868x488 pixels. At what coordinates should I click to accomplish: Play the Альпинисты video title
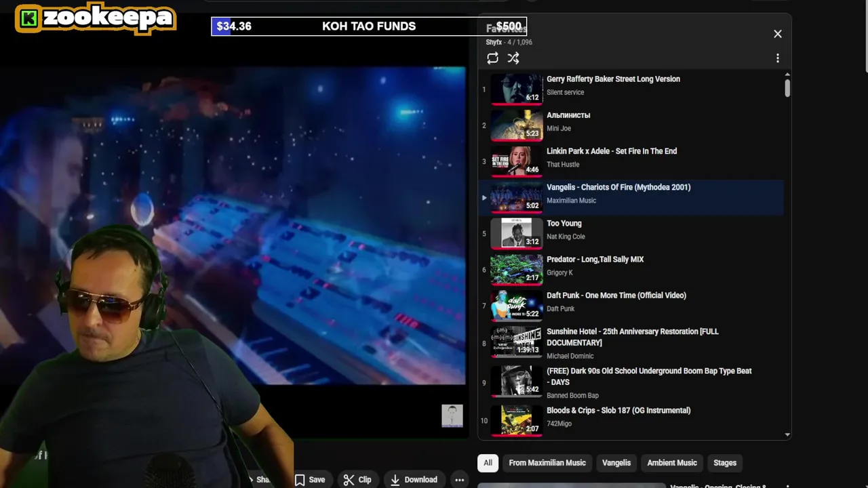568,115
